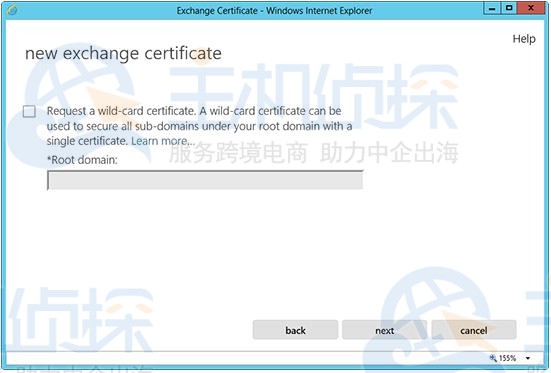The image size is (551, 373).
Task: Minimize the Exchange Certificate window
Action: (x=492, y=8)
